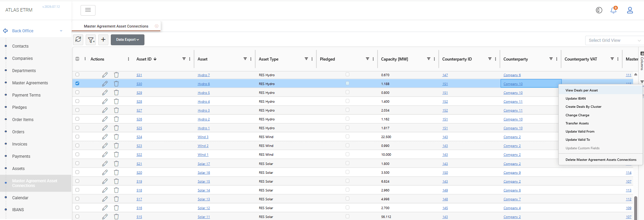Edit Asset ID 530 with pencil icon
The image size is (644, 220).
click(105, 84)
